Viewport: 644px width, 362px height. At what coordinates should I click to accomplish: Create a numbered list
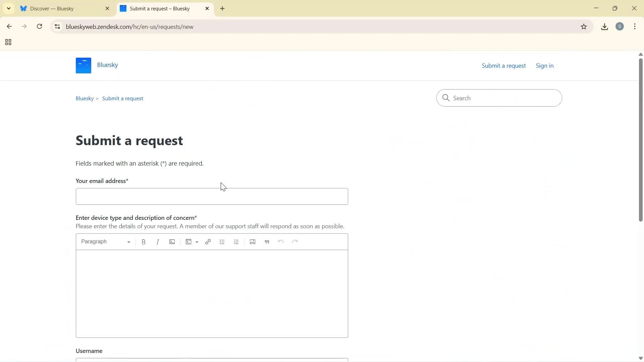coord(236,242)
